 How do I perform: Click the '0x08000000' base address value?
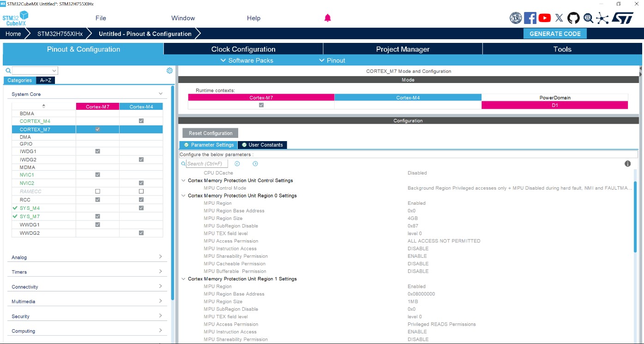(x=421, y=294)
